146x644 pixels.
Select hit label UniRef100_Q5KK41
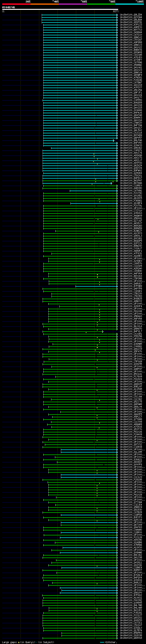tap(131, 218)
